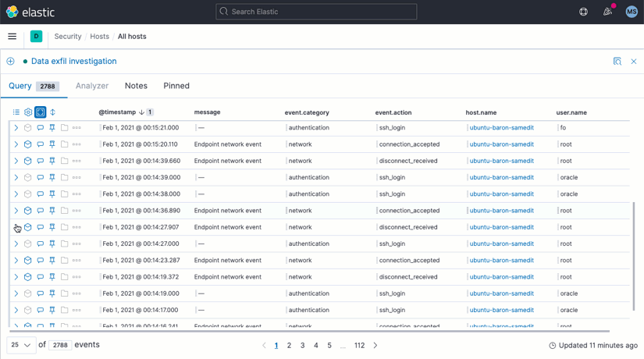Screen dimensions: 644x359
Task: Pin the 00:14:36.890 event
Action: pos(52,210)
